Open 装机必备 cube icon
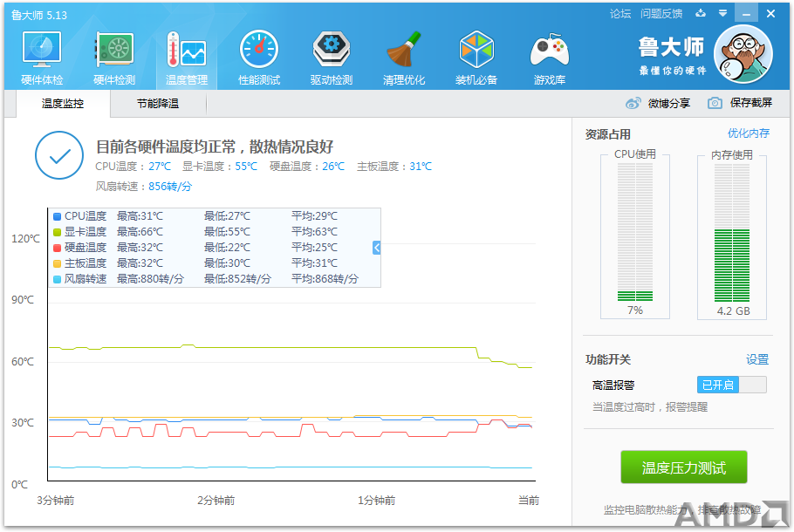794x532 pixels. click(476, 49)
